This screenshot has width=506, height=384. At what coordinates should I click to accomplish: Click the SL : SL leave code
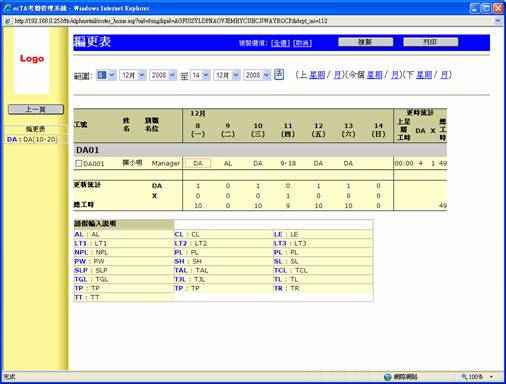286,261
